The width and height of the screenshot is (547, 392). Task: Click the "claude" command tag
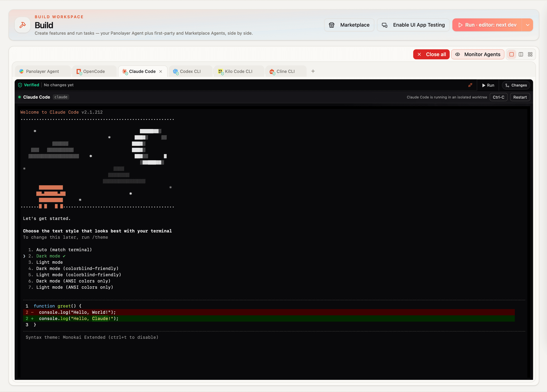[61, 97]
